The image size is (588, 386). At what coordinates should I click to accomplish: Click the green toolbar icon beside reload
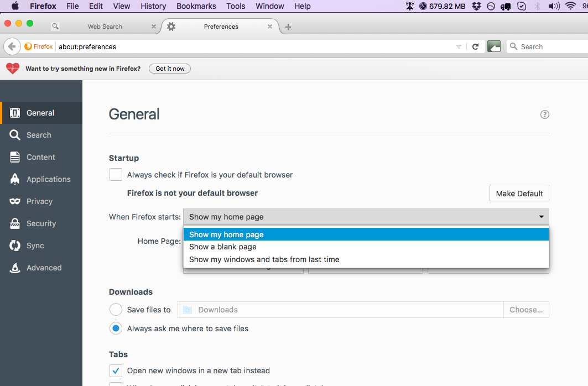494,46
